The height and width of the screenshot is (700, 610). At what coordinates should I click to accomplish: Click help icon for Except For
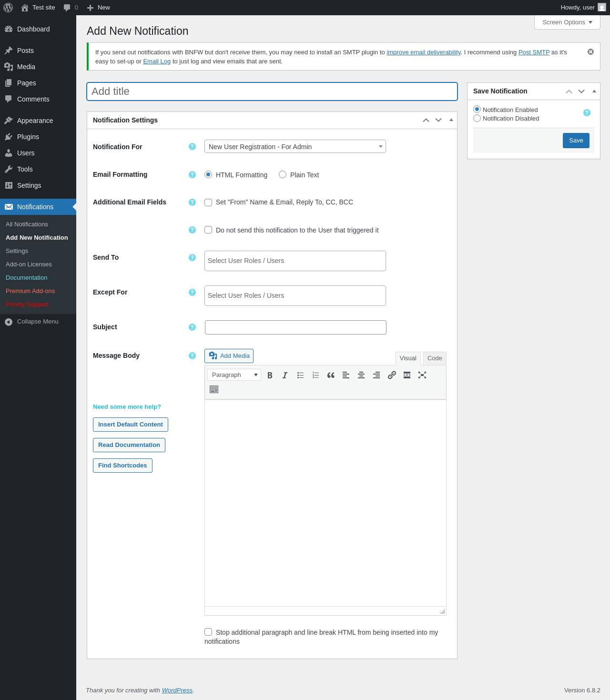pos(192,293)
